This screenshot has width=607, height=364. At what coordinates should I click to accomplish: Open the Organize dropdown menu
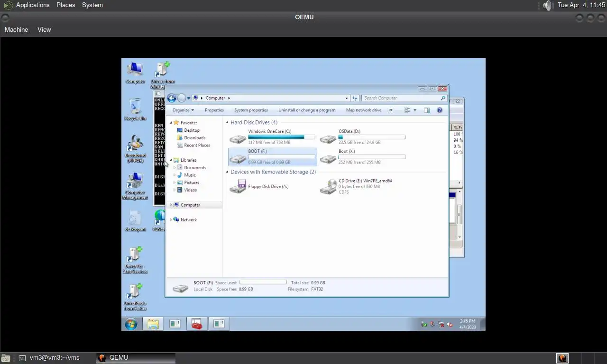[x=183, y=110]
